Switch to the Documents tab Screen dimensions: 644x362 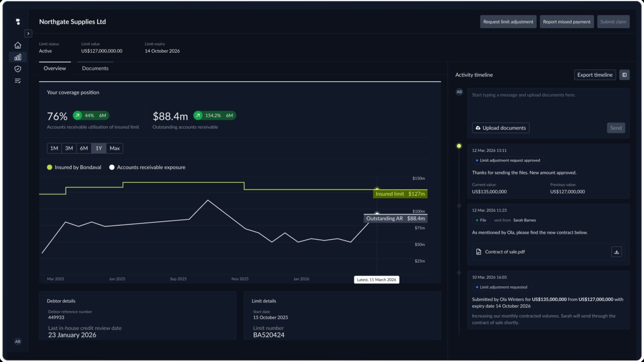click(x=95, y=68)
